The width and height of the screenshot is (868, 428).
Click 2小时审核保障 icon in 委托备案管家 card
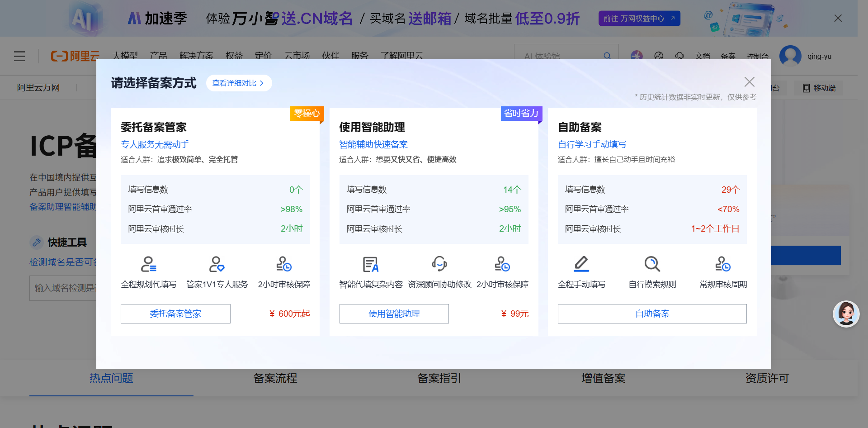pyautogui.click(x=284, y=264)
